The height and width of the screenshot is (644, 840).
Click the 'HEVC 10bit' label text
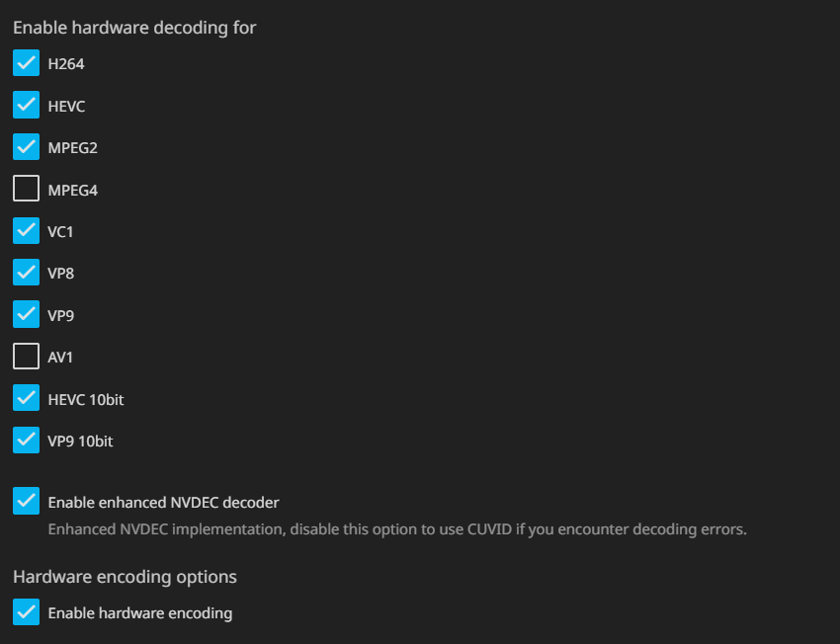click(85, 399)
